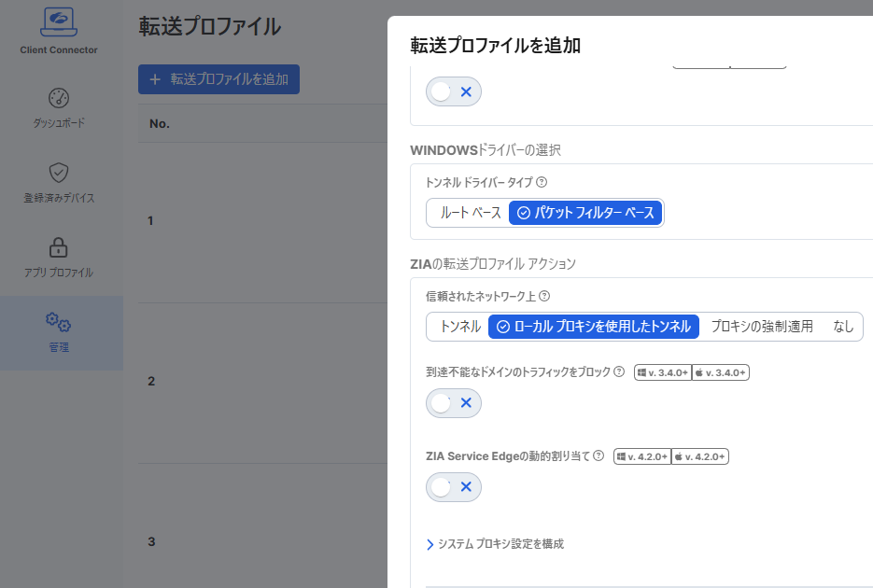This screenshot has height=588, width=873.
Task: Select プロキシの強制適用 option
Action: point(762,327)
